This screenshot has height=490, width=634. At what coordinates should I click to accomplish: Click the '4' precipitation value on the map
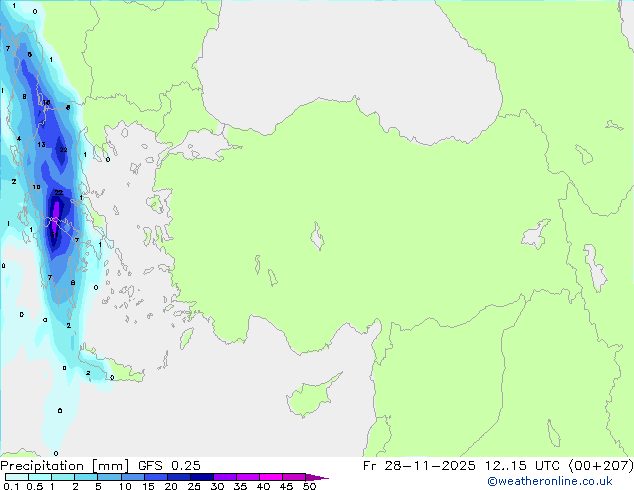click(19, 139)
